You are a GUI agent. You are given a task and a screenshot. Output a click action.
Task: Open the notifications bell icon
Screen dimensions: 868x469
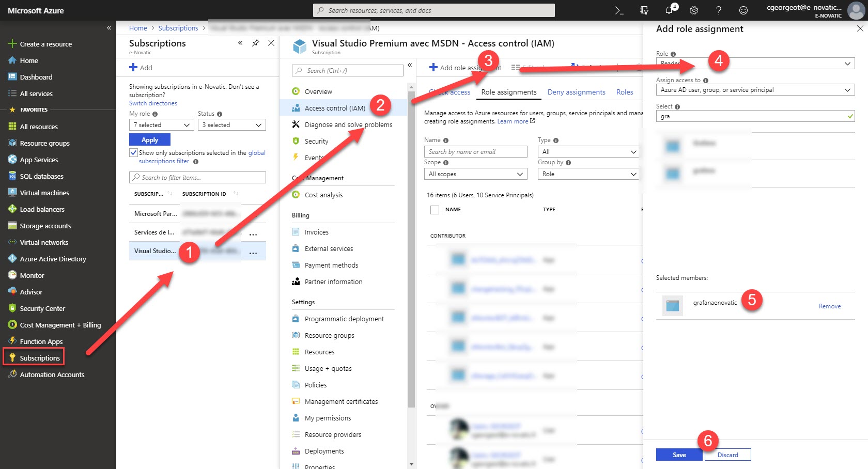[669, 10]
